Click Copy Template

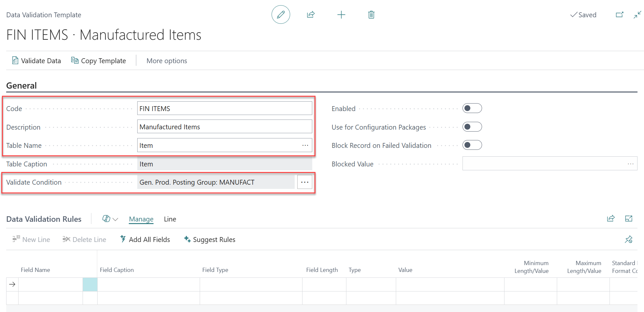[99, 61]
